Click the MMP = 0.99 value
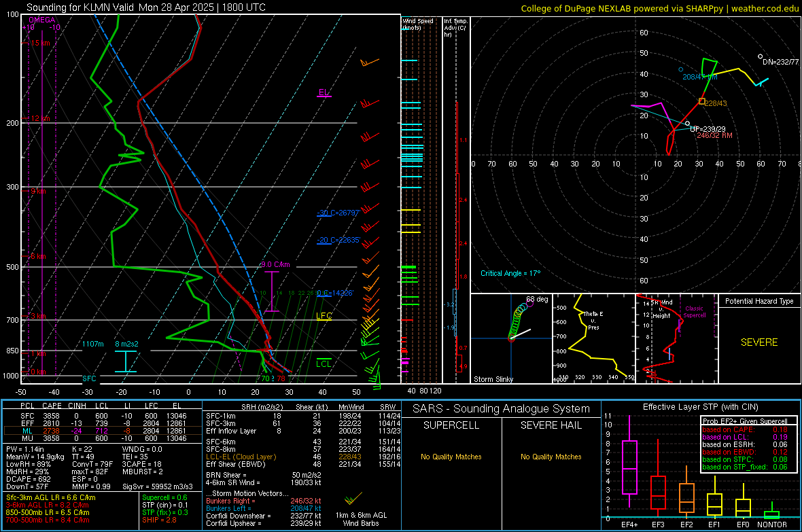The width and height of the screenshot is (802, 532). pos(92,486)
